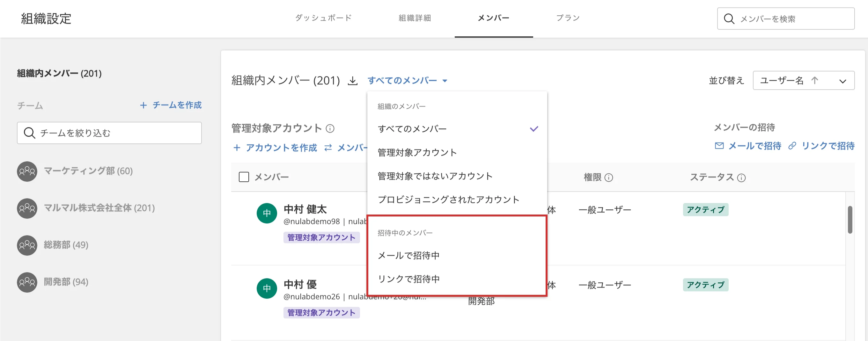Click the マーケティング部 team avatar icon
Screen dimensions: 868x341
point(27,171)
